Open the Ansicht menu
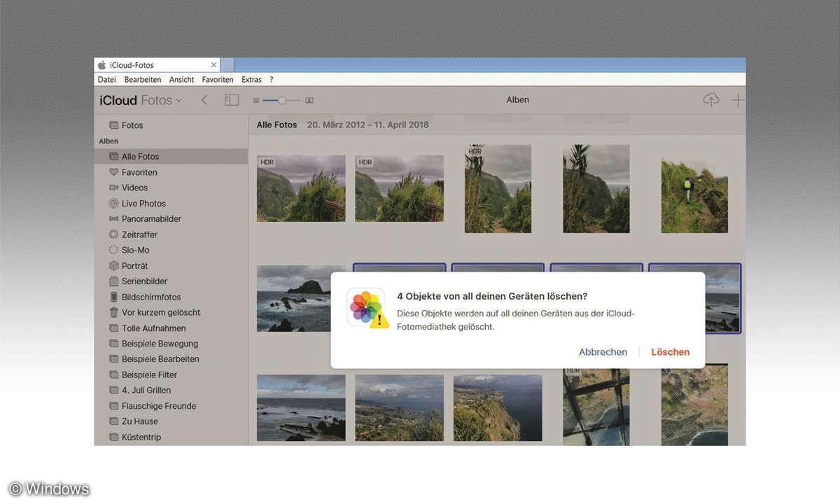Screen dimensions: 840x504 (182, 80)
